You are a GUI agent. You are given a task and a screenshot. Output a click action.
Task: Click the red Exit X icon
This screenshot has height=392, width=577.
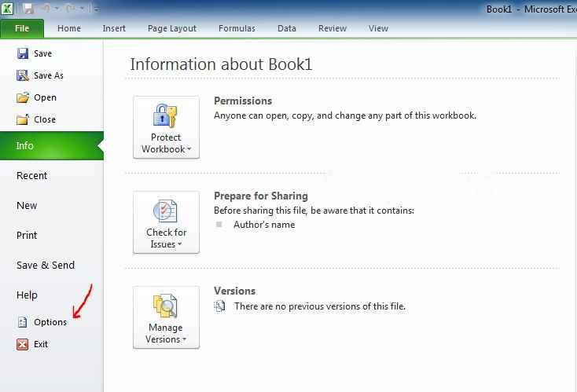click(x=23, y=344)
